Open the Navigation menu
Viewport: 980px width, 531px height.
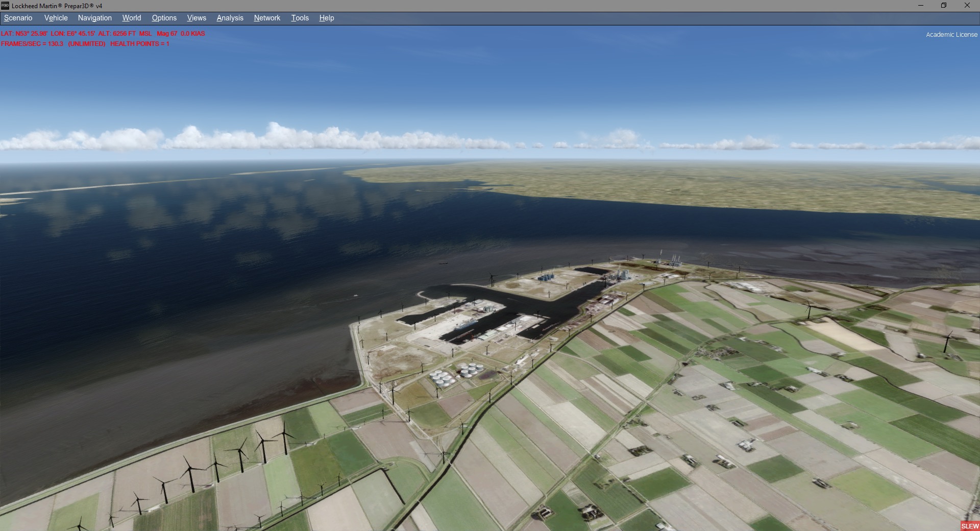[x=95, y=18]
